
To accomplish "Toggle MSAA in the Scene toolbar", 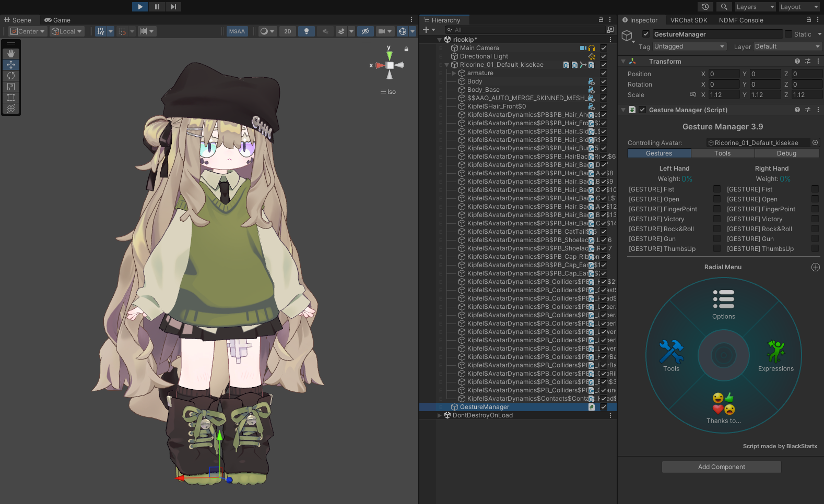I will click(x=237, y=31).
